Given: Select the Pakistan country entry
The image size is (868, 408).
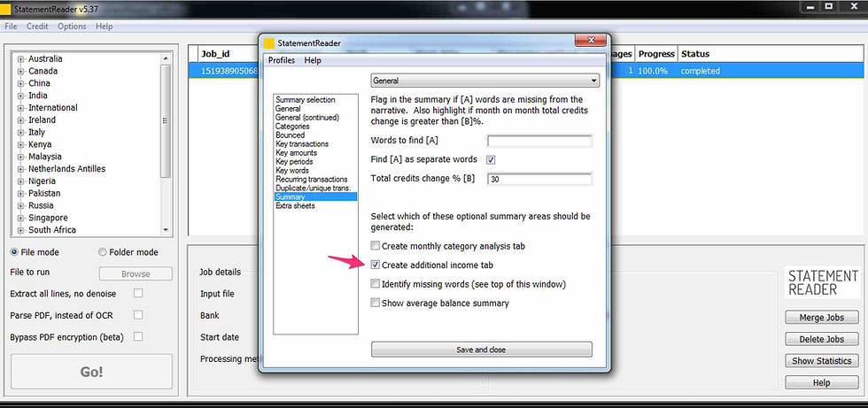Looking at the screenshot, I should click(44, 193).
